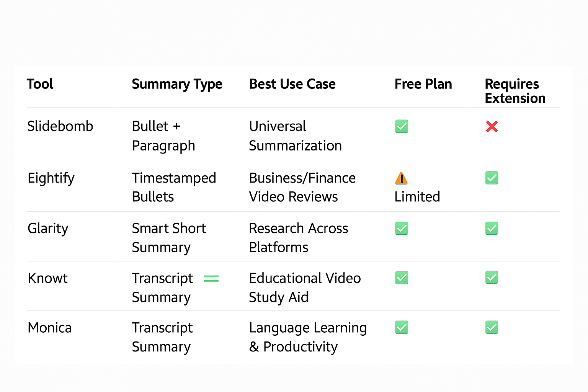
Task: Click the Tool column header
Action: pos(40,84)
